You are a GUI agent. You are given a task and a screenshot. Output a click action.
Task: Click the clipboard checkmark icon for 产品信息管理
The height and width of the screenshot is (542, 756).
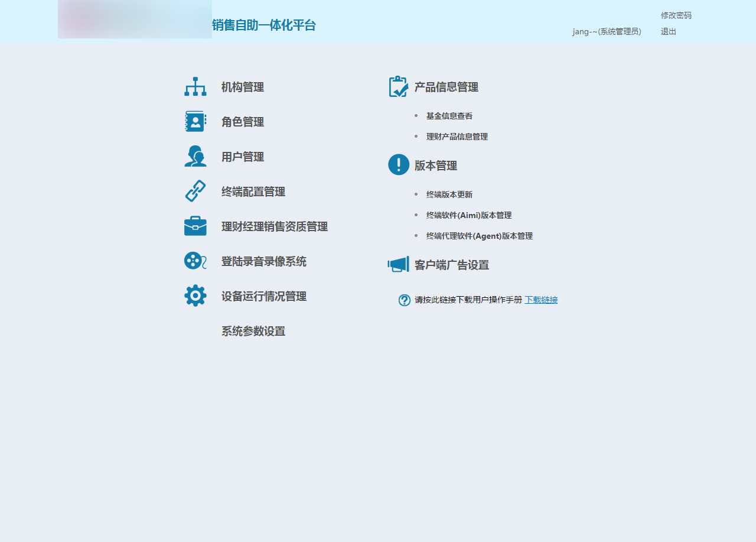click(399, 87)
